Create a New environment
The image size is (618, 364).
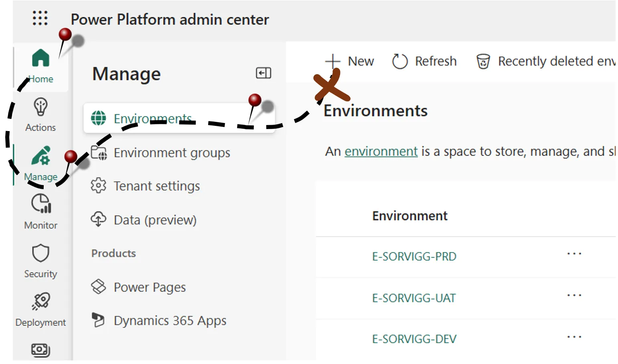[x=349, y=61]
